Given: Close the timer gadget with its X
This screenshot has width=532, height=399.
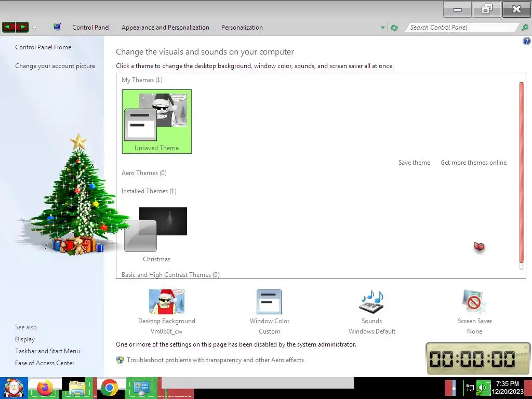Looking at the screenshot, I should [x=526, y=347].
